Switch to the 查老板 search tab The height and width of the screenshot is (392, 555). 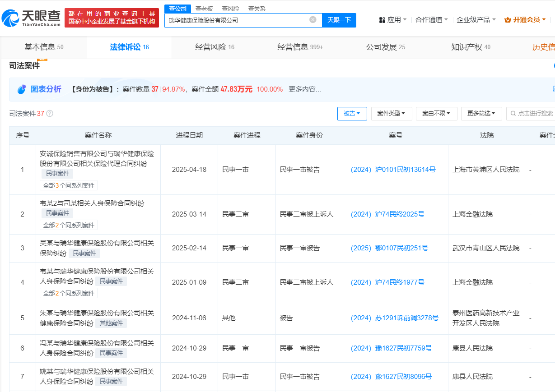point(204,9)
